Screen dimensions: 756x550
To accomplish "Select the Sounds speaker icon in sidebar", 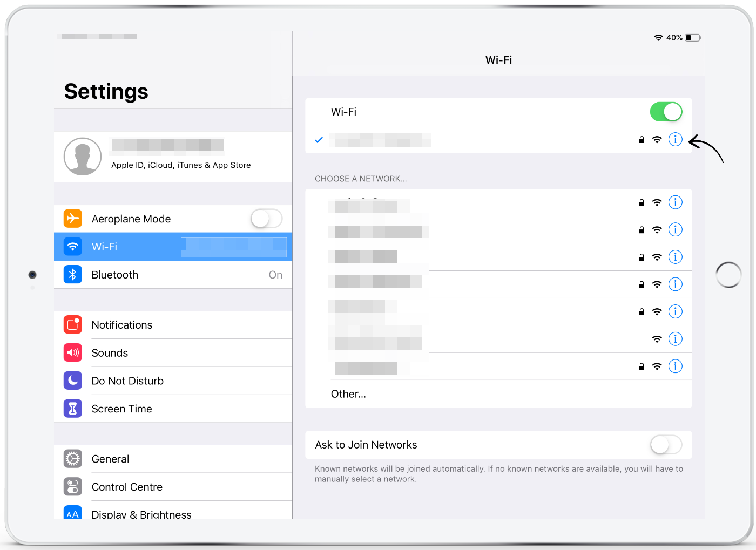I will [x=73, y=352].
